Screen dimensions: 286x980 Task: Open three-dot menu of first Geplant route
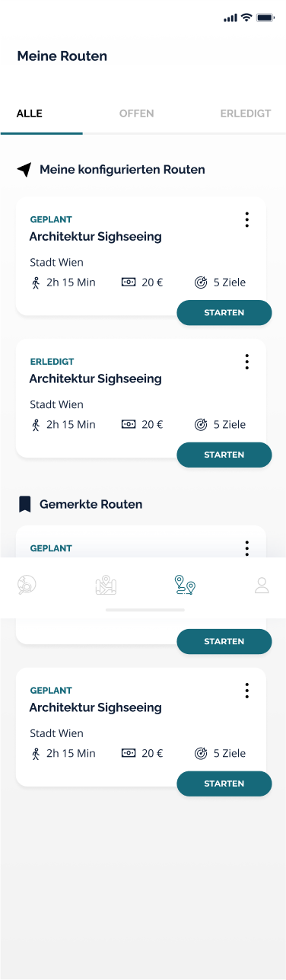[x=246, y=220]
